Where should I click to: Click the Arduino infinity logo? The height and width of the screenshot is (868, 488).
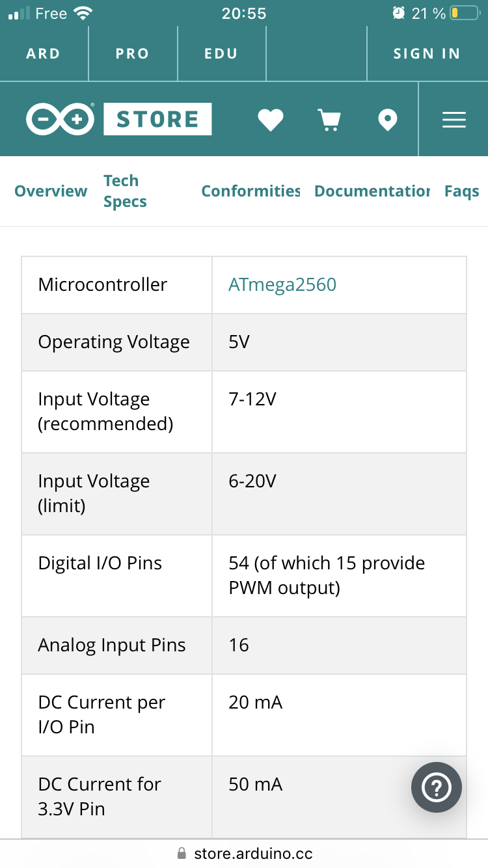[60, 119]
